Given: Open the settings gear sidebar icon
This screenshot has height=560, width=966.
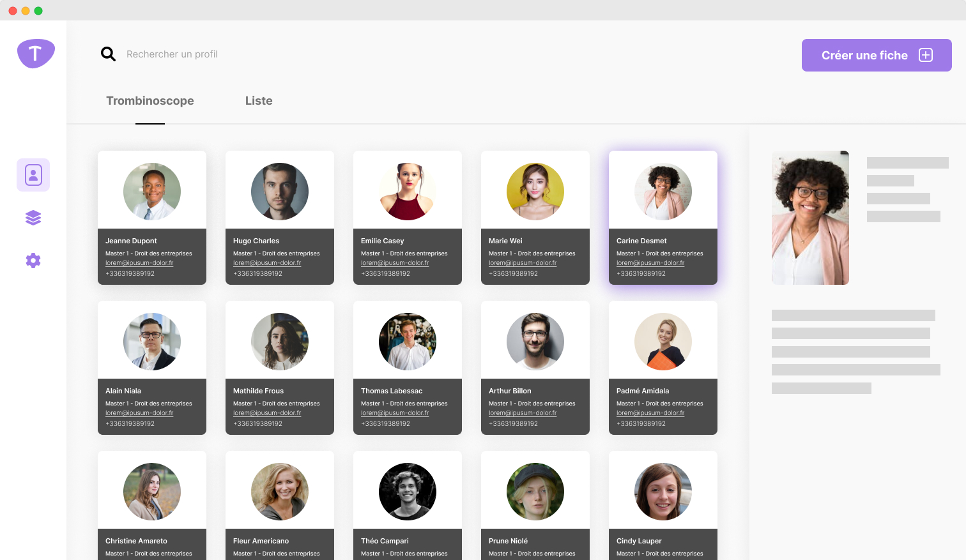Looking at the screenshot, I should tap(33, 261).
